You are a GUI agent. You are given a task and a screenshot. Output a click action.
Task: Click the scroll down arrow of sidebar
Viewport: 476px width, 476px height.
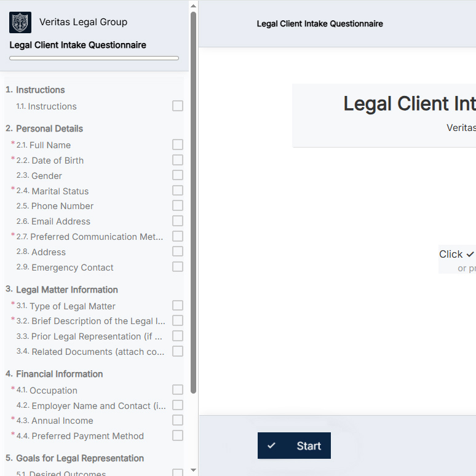pyautogui.click(x=193, y=470)
